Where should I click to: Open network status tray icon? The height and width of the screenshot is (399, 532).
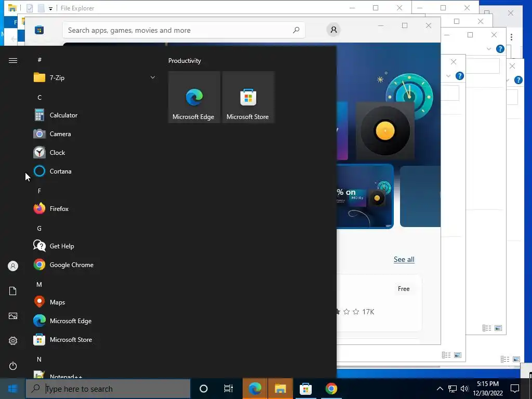tap(453, 389)
